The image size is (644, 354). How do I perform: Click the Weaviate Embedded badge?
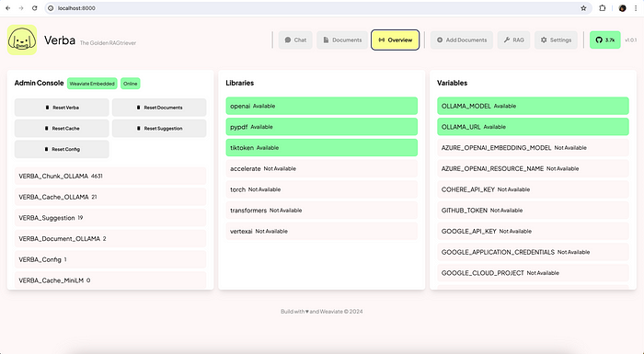pos(92,84)
